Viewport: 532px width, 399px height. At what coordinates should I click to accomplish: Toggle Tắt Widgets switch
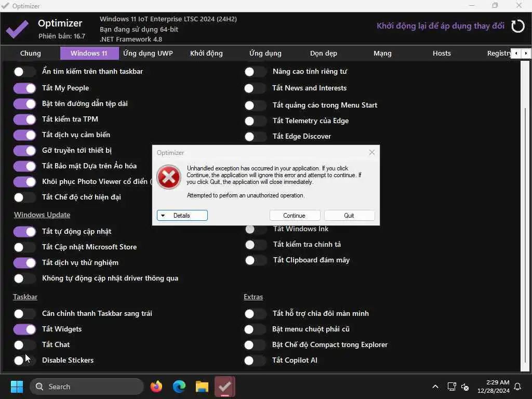pos(24,329)
